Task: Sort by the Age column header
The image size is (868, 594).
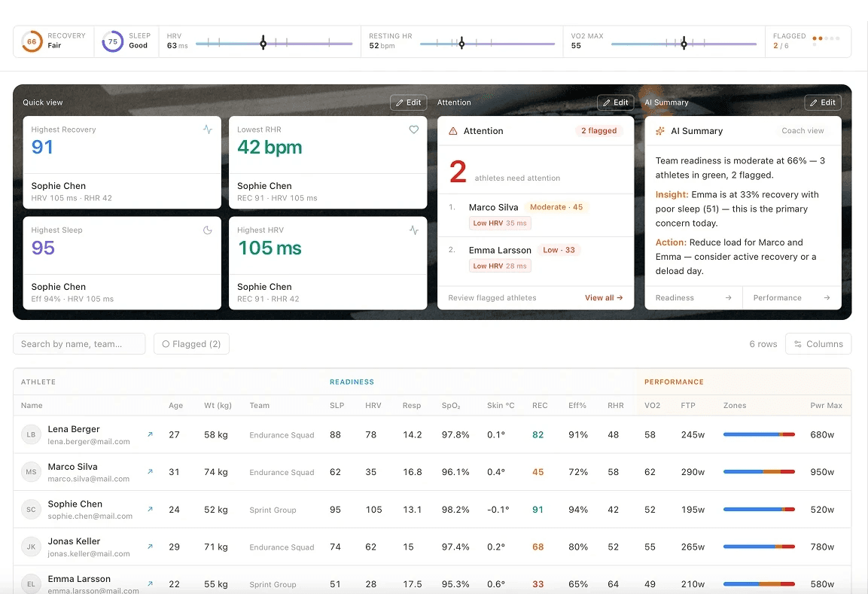Action: click(x=175, y=405)
